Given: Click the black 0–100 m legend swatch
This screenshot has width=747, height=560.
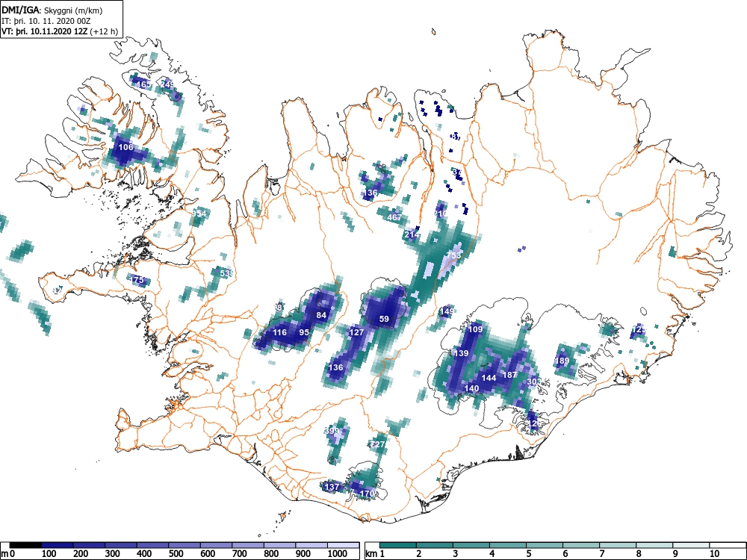Looking at the screenshot, I should [25, 545].
